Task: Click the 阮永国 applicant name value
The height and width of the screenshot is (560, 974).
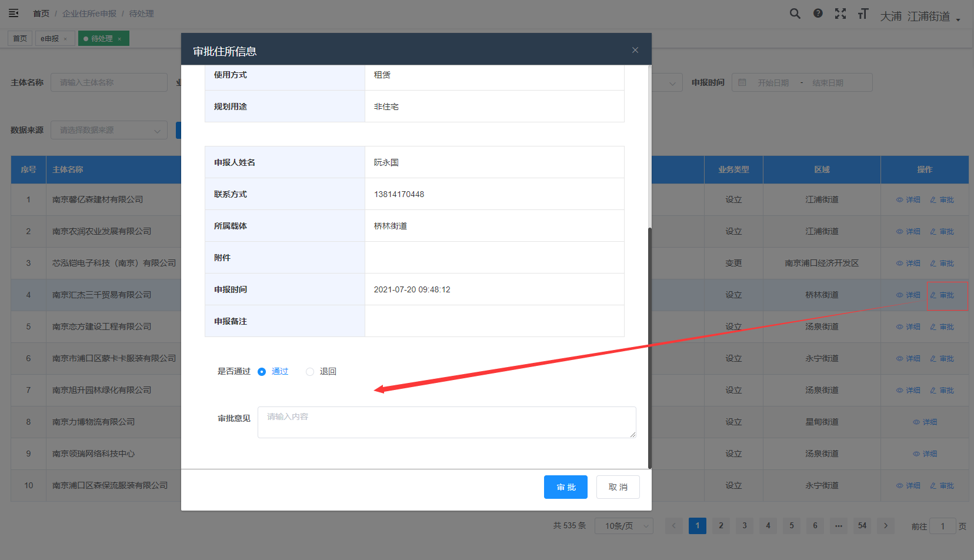Action: click(x=386, y=162)
